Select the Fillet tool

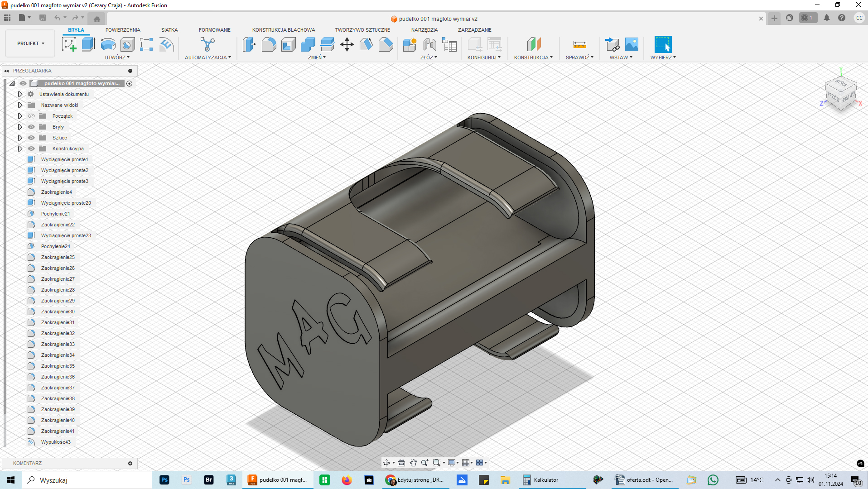[269, 44]
